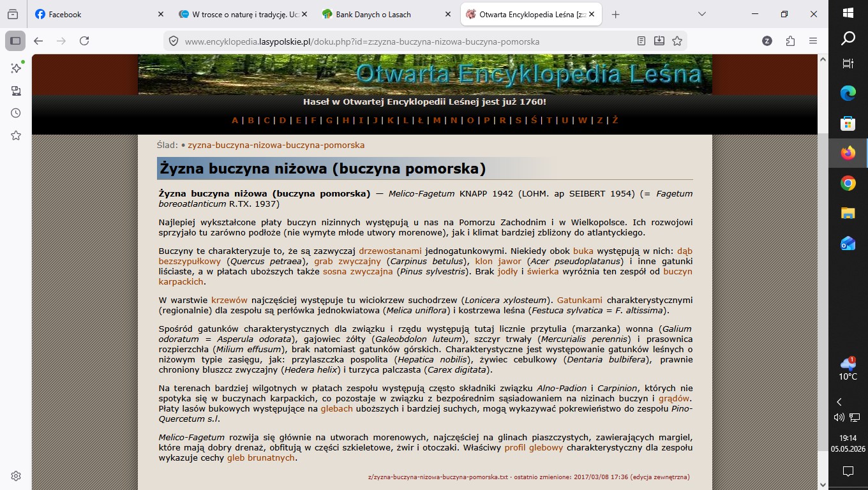
Task: Open the extensions puzzle icon
Action: pyautogui.click(x=790, y=41)
